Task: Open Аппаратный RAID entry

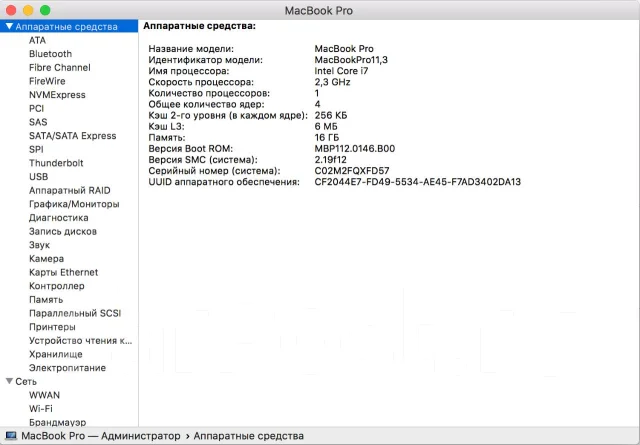Action: [x=69, y=190]
